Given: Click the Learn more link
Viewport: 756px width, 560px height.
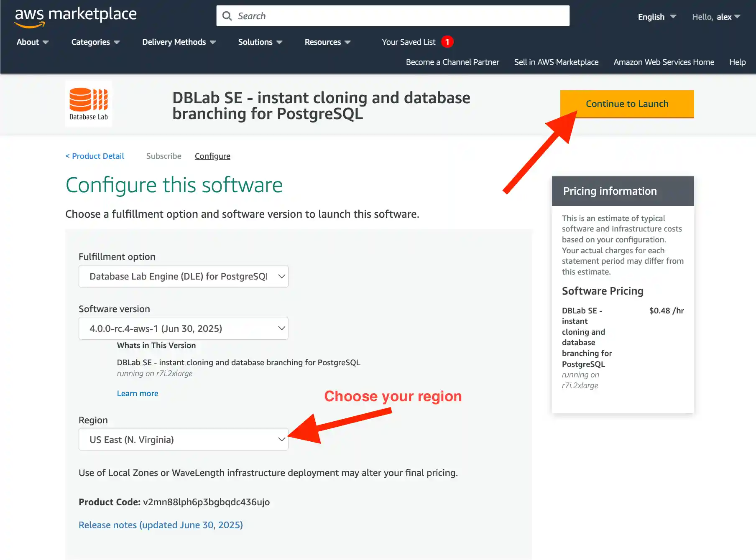Looking at the screenshot, I should point(138,393).
